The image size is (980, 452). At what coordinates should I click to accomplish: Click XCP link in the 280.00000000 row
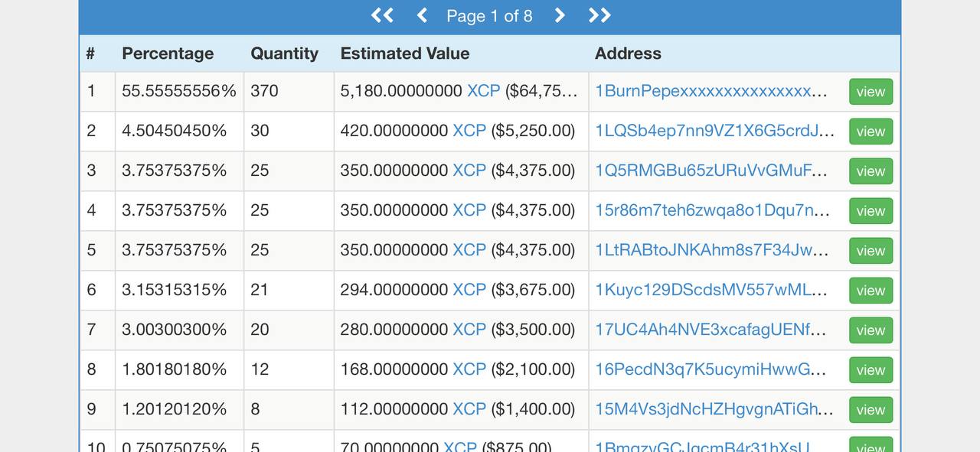pyautogui.click(x=469, y=330)
